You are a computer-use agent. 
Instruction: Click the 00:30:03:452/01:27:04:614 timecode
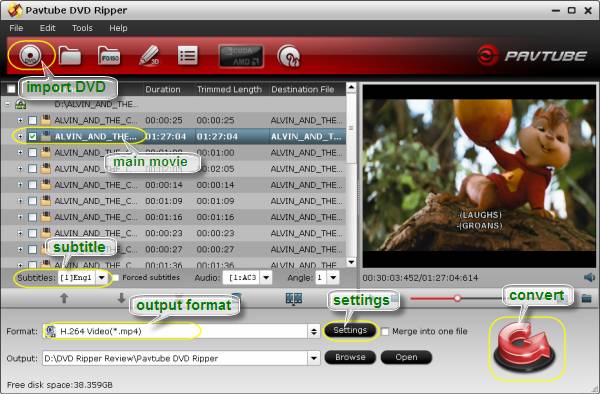420,278
